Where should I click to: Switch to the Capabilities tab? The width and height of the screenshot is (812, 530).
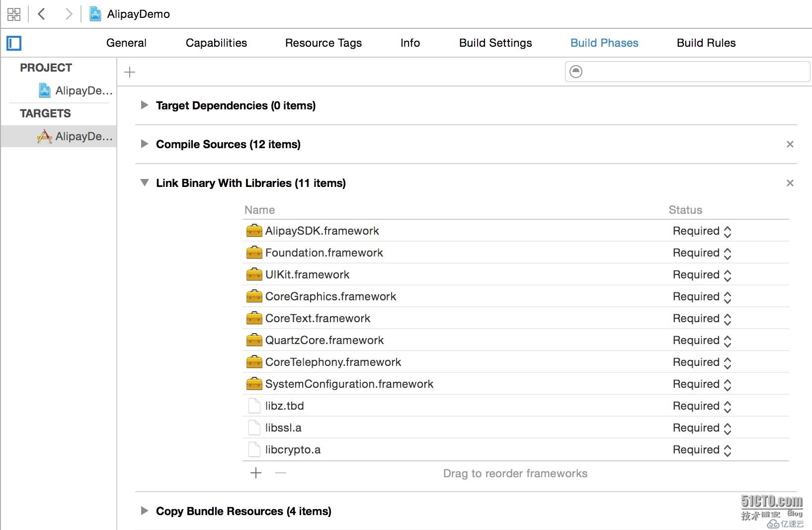pos(216,43)
